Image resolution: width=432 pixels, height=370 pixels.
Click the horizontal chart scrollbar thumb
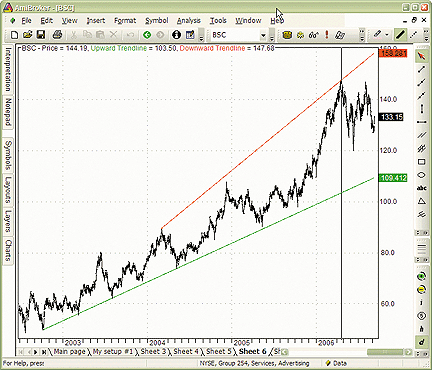tap(386, 352)
